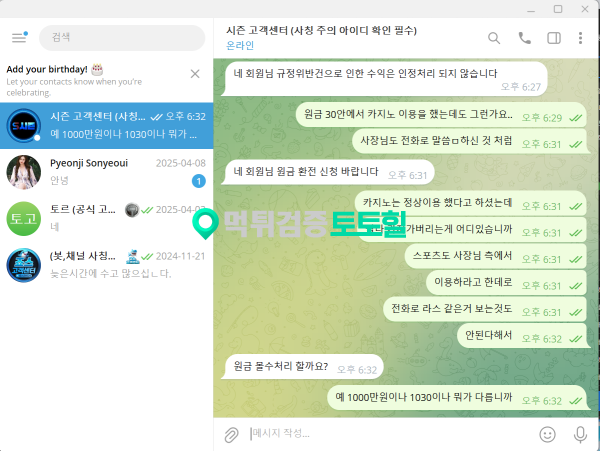Click the 메시지 작성 message input box
600x451 pixels.
390,433
